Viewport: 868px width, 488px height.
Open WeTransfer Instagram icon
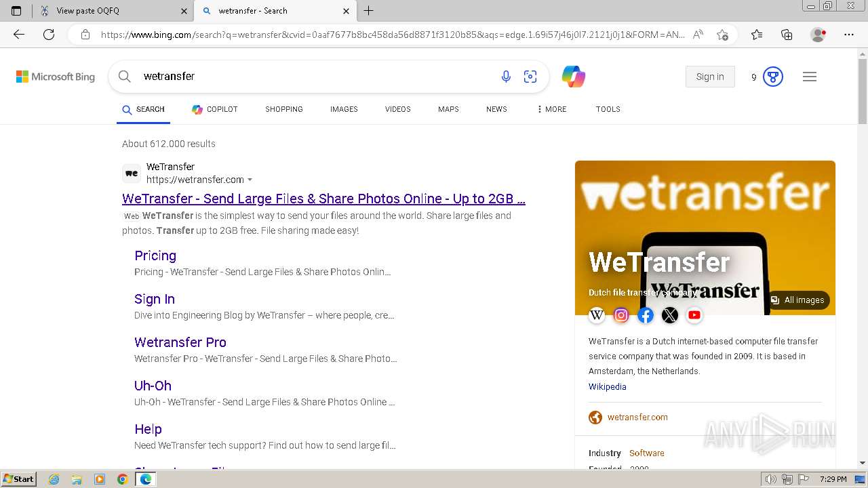[x=621, y=315]
